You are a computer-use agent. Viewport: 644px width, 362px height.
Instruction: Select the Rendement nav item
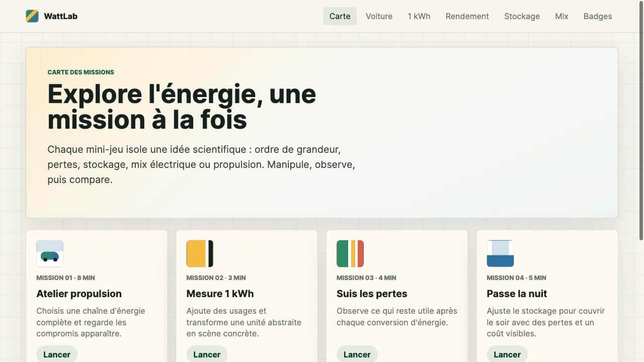(x=467, y=16)
